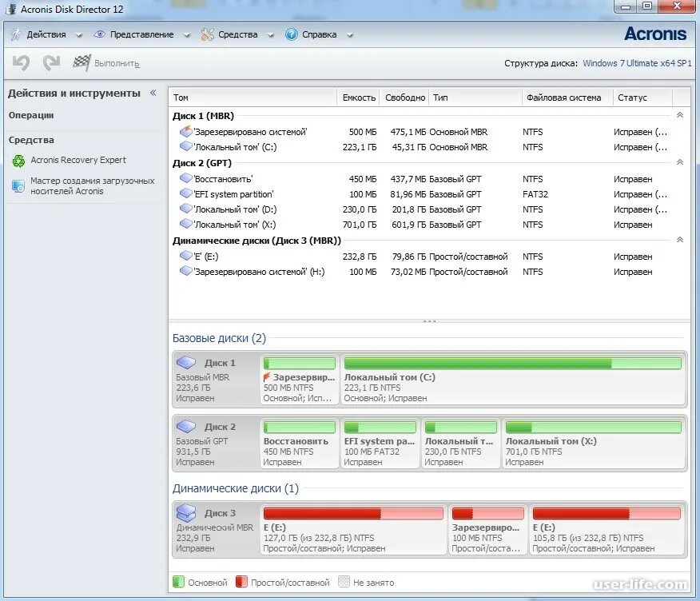700x601 pixels.
Task: Collapse the Динамические диски group
Action: (x=680, y=240)
